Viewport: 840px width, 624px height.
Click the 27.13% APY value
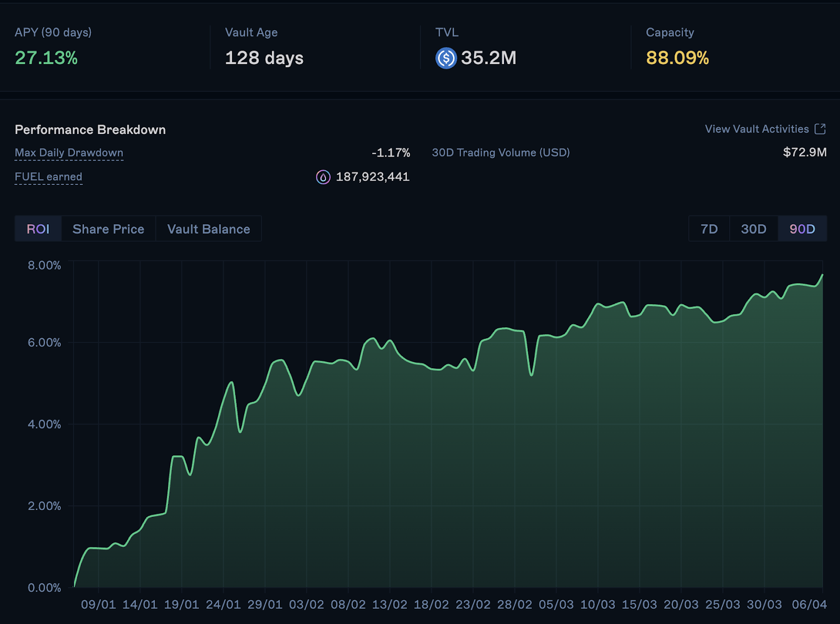(x=46, y=58)
